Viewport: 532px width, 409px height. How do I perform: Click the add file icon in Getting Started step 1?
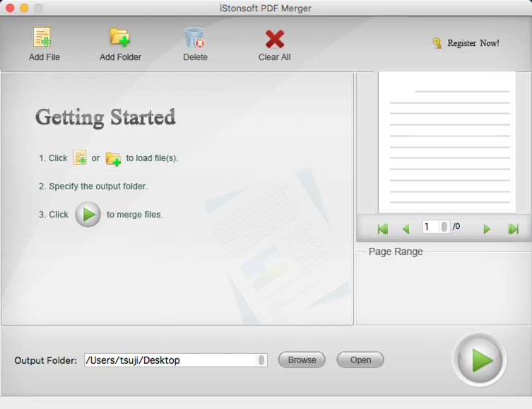coord(80,158)
